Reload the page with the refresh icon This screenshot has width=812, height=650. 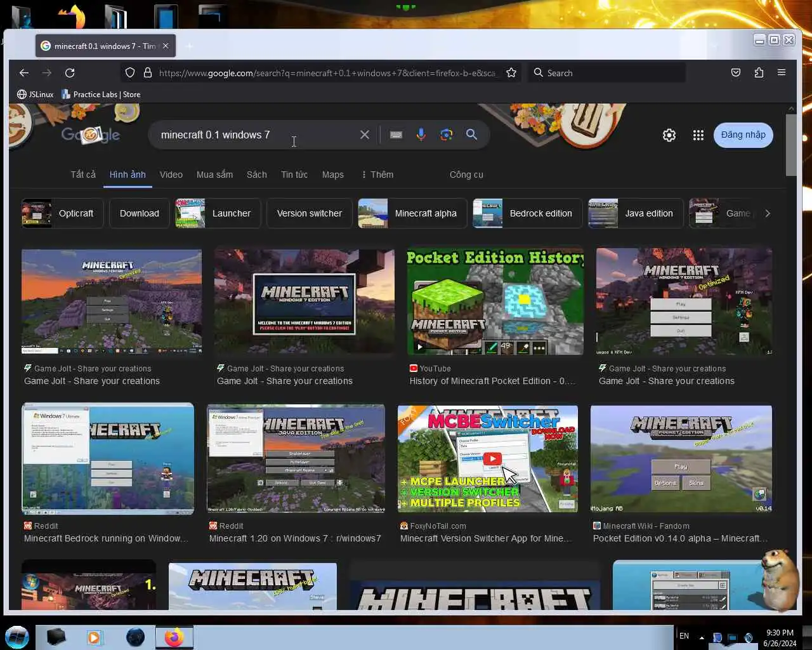click(70, 73)
